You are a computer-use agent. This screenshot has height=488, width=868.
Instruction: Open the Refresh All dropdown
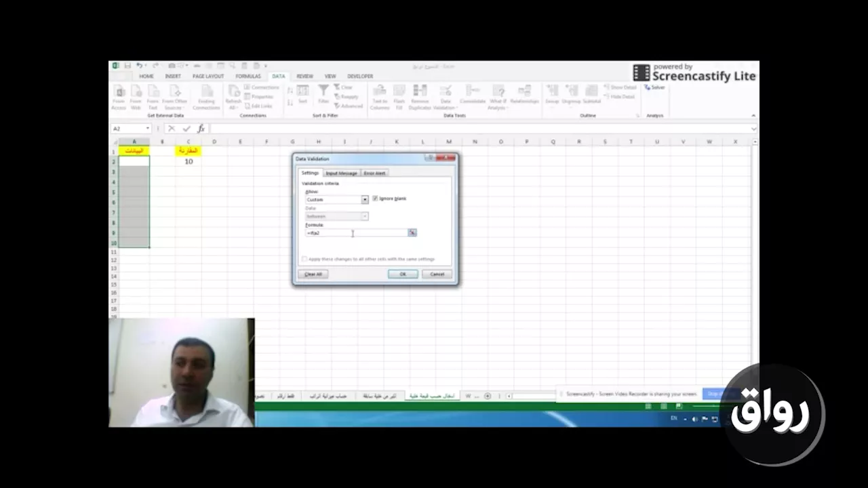[x=233, y=97]
